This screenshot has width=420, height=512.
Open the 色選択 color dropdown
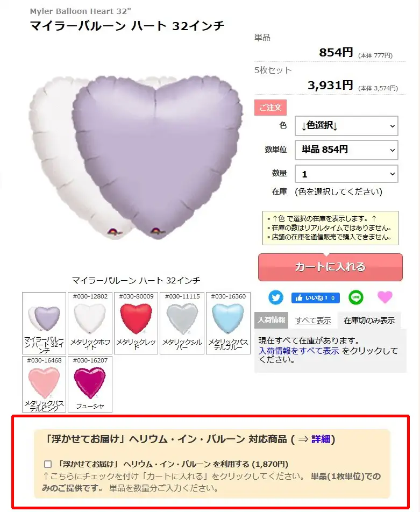coord(346,126)
